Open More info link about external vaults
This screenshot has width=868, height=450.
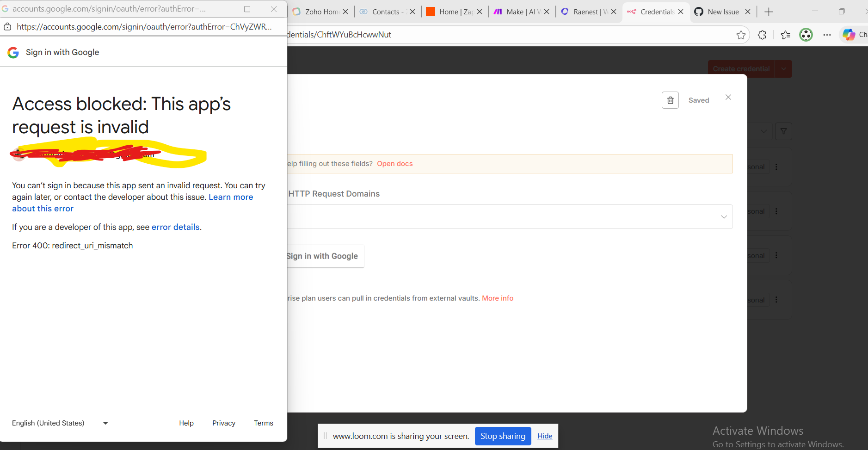[x=498, y=298]
